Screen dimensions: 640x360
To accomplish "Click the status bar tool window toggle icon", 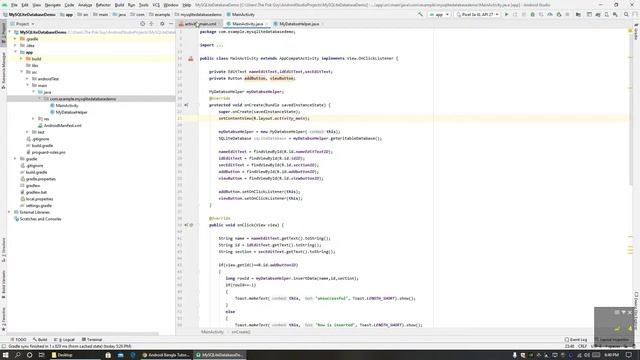I will tap(4, 346).
